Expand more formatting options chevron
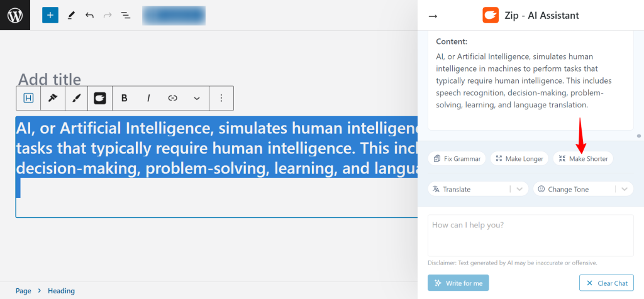The width and height of the screenshot is (644, 299). [197, 98]
